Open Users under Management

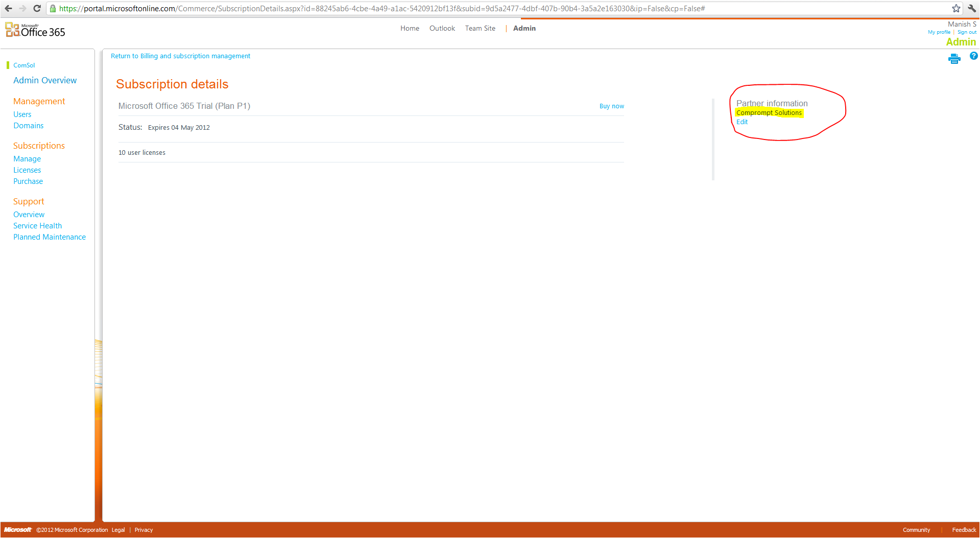click(x=22, y=114)
